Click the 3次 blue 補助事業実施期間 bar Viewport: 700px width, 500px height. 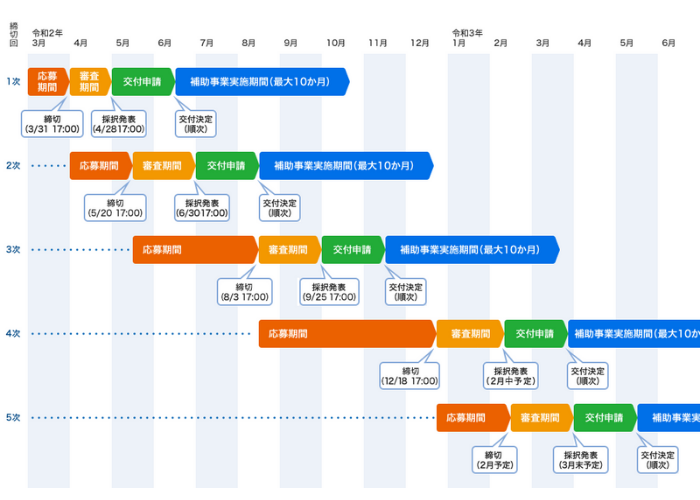pos(470,249)
